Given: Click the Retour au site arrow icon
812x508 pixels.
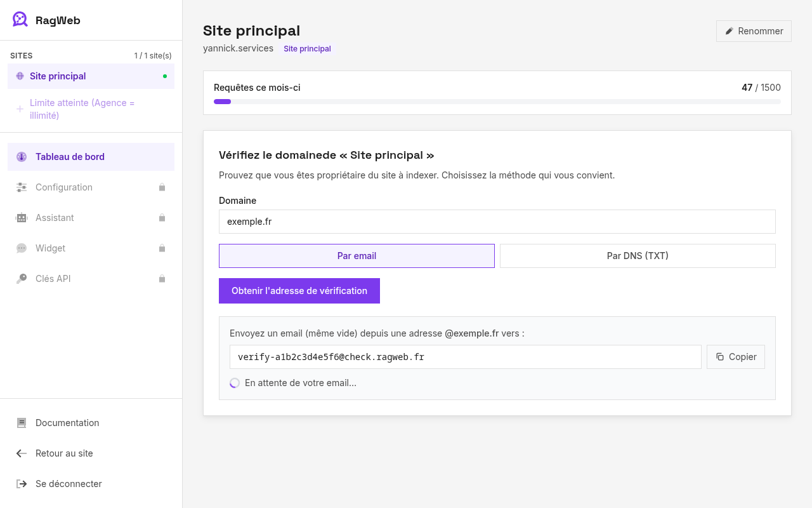Looking at the screenshot, I should 22,453.
